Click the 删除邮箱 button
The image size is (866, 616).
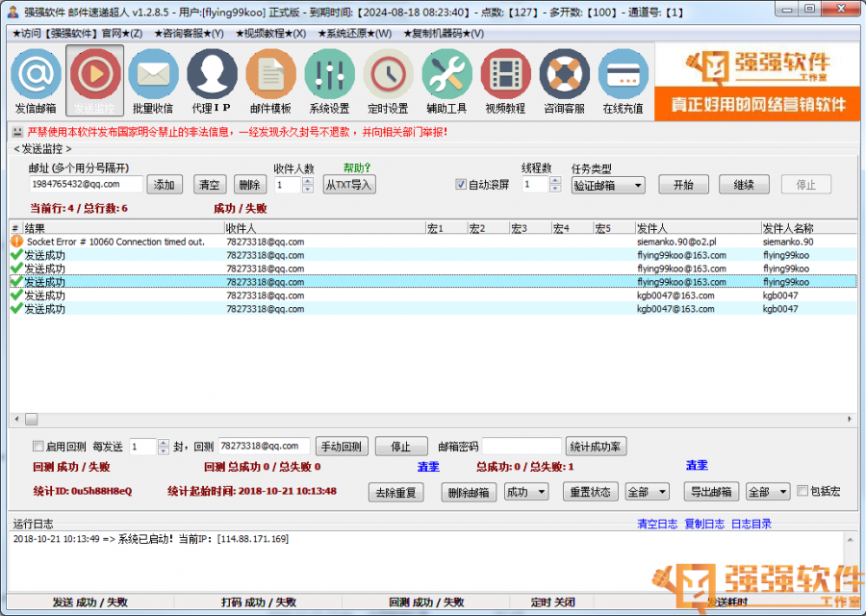(x=469, y=492)
